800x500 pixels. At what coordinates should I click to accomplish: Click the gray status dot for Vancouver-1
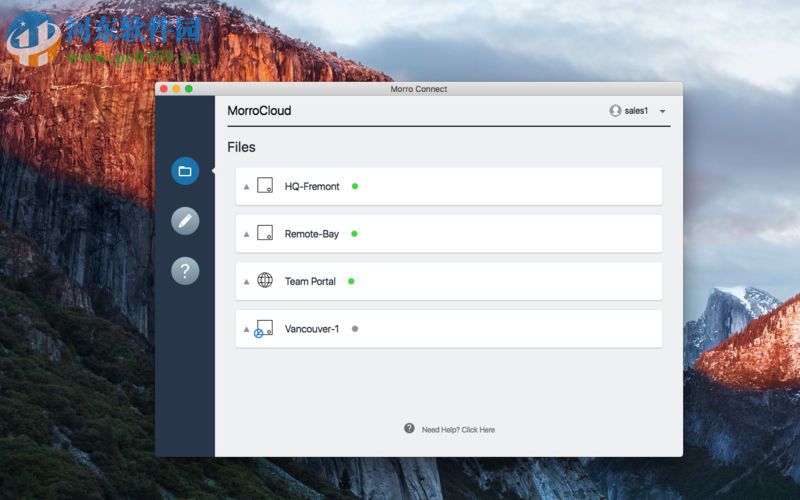(x=355, y=329)
